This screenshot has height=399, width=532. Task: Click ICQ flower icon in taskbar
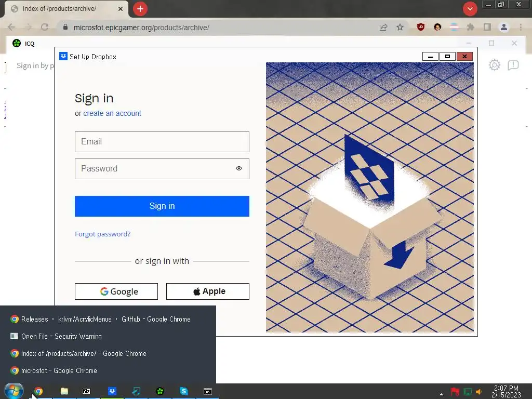coord(160,391)
